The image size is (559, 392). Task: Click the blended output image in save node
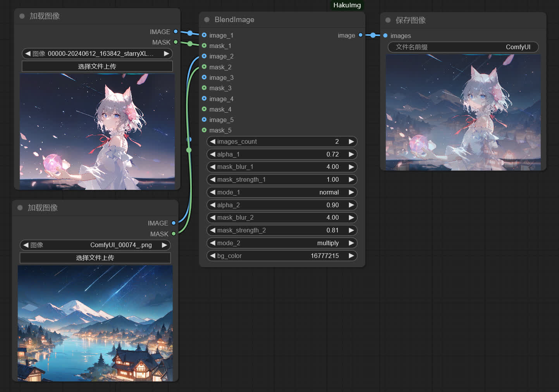(x=463, y=112)
